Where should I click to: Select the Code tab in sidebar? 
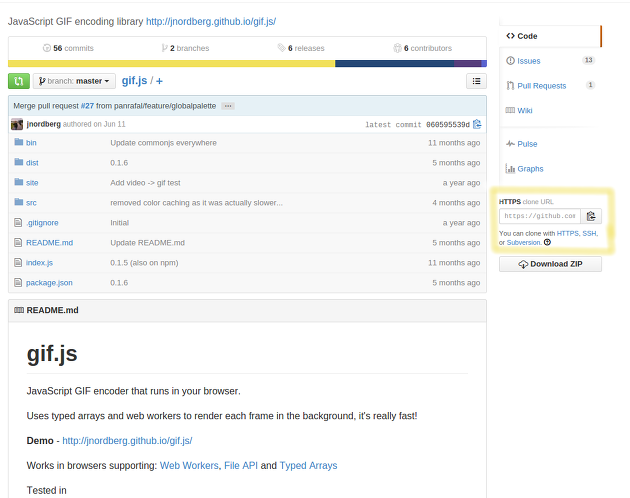[x=550, y=36]
